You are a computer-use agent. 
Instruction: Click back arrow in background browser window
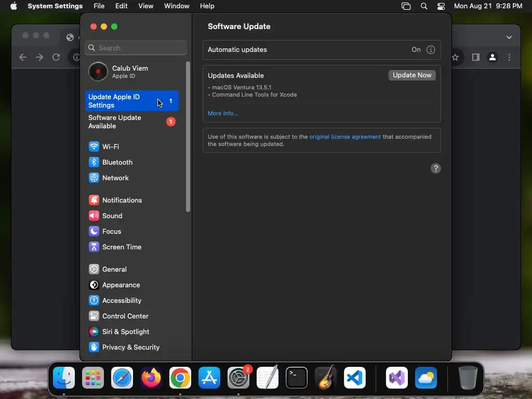pyautogui.click(x=23, y=57)
